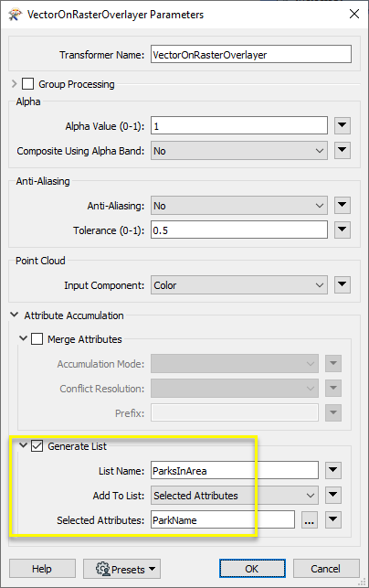Viewport: 369px width, 588px height.
Task: Click into the Transformer Name field
Action: [x=251, y=54]
